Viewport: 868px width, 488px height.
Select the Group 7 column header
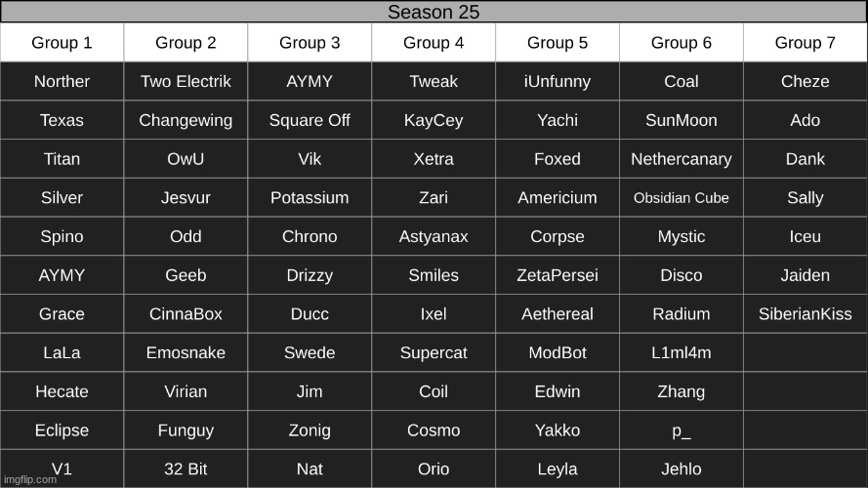coord(806,43)
